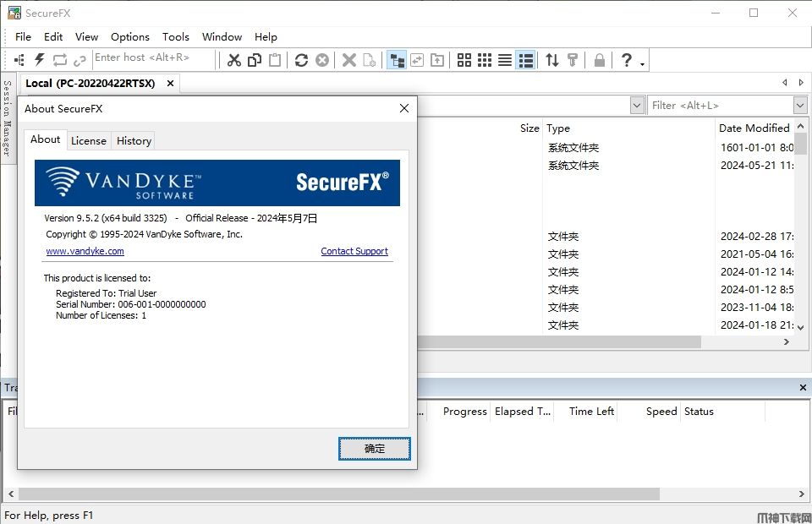This screenshot has width=812, height=524.
Task: Click the Delete X toolbar icon
Action: [x=349, y=60]
